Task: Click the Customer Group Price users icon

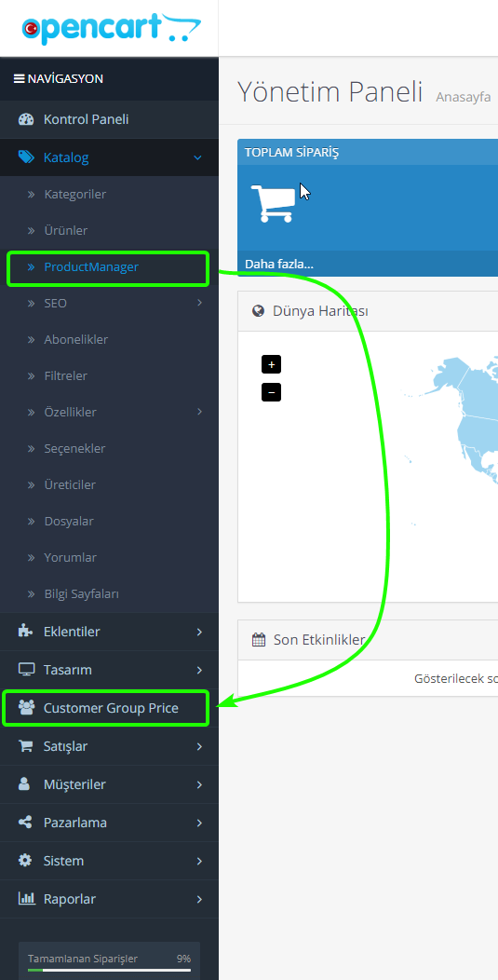Action: pos(26,708)
